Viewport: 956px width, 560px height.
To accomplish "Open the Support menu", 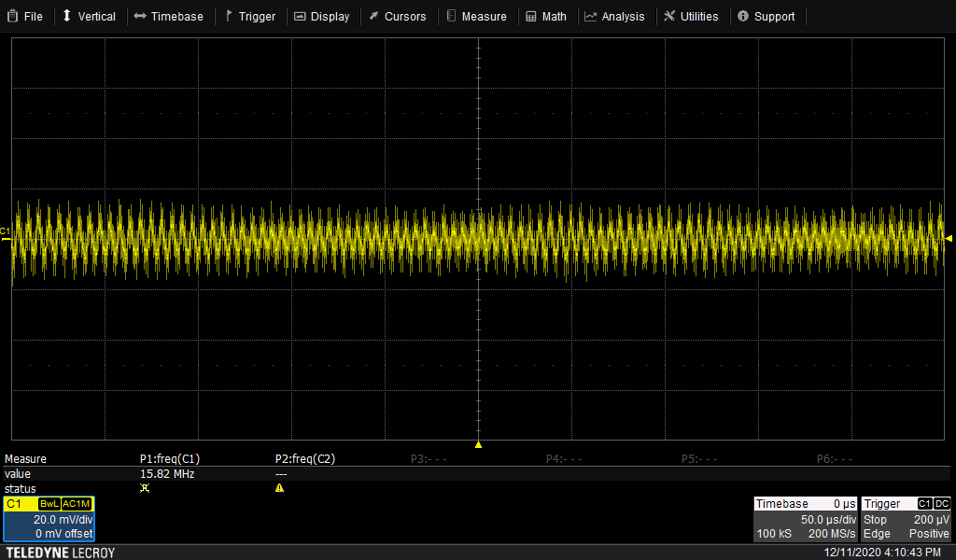I will 766,16.
